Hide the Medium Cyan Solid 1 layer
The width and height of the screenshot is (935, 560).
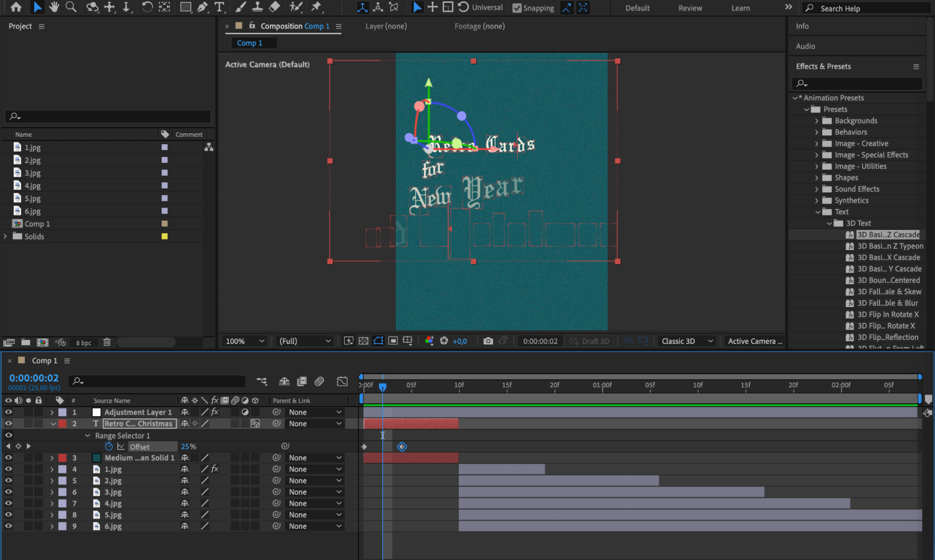tap(8, 458)
